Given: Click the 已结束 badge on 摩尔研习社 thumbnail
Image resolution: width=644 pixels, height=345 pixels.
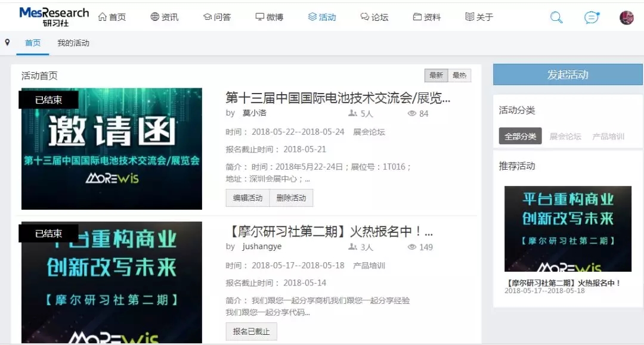Looking at the screenshot, I should 48,234.
